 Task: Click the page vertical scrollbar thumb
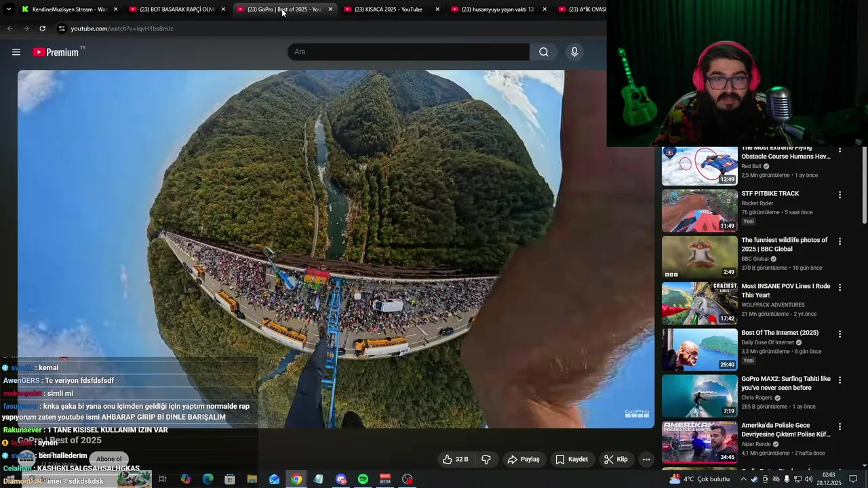point(865,185)
